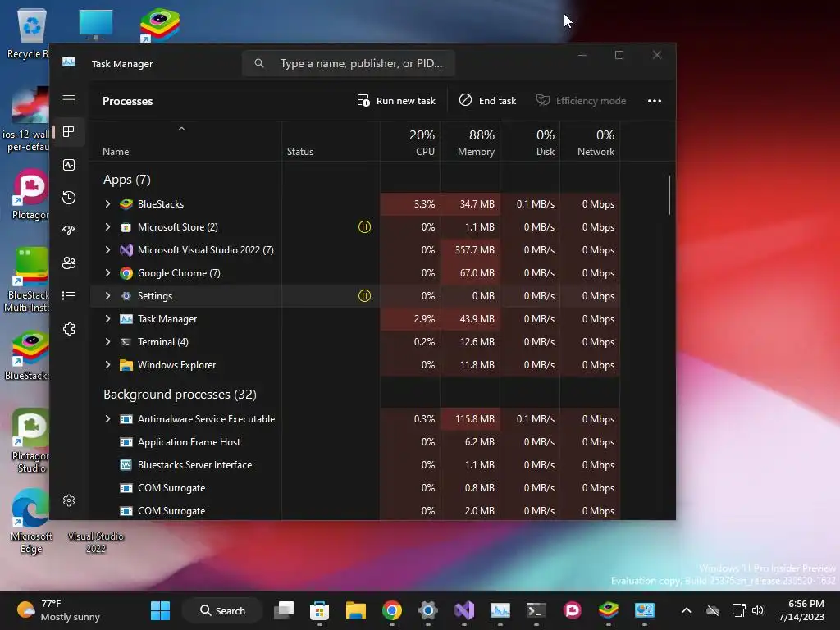Screen dimensions: 840x630
Task: Expand the Task Manager process row
Action: 107,319
